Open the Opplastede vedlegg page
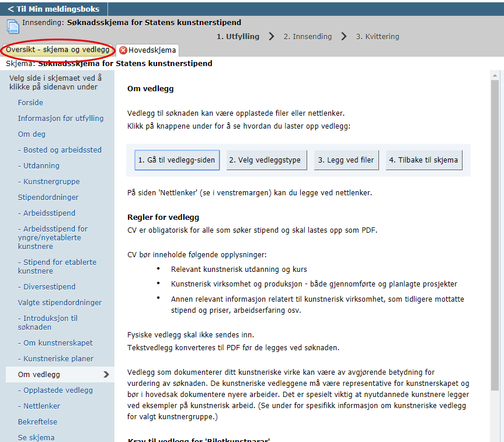This screenshot has width=504, height=442. click(55, 390)
